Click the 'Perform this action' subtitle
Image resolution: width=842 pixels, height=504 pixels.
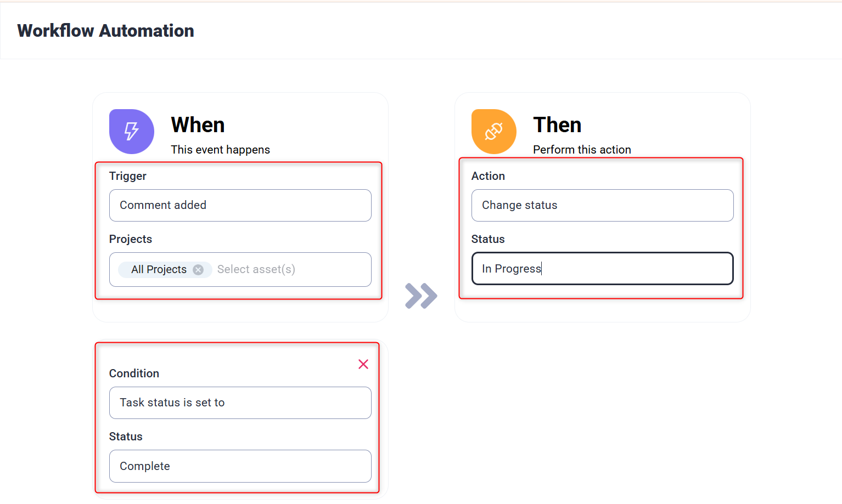[x=582, y=150]
